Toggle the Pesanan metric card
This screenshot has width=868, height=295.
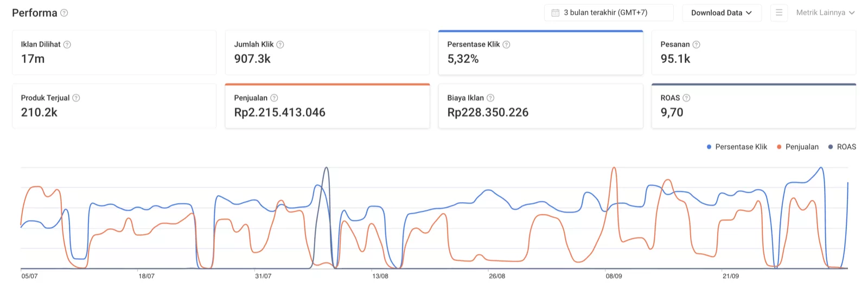[754, 52]
